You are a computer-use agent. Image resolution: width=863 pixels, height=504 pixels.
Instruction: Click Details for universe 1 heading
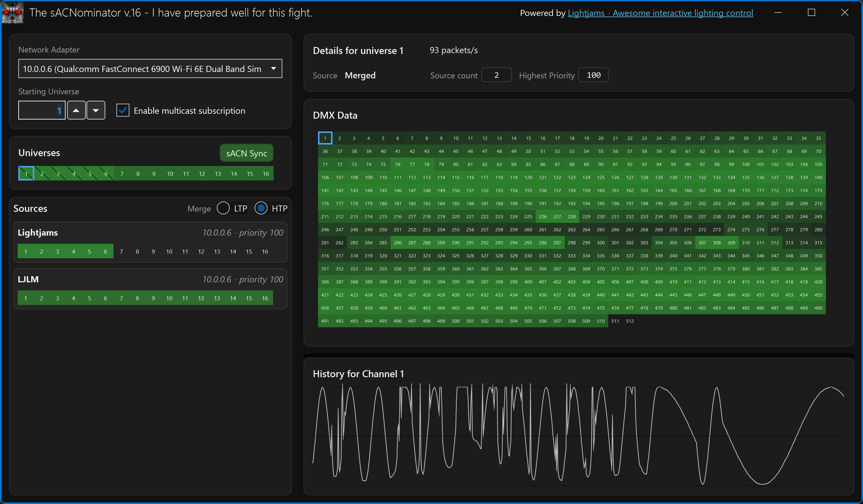coord(358,50)
